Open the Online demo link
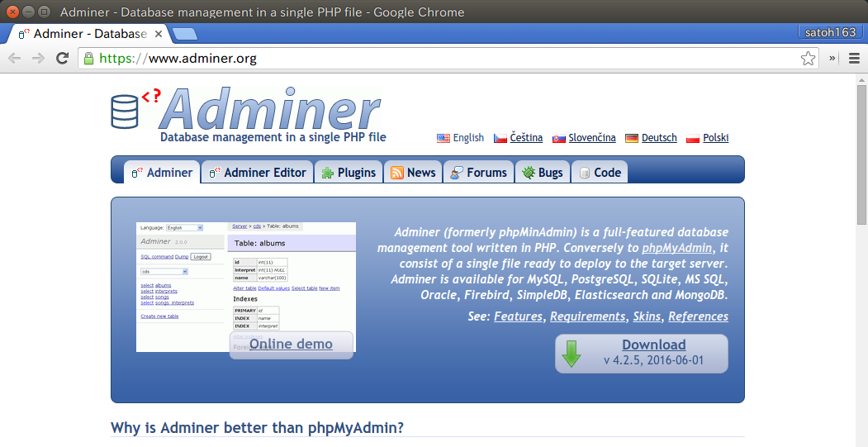The image size is (868, 447). (292, 344)
